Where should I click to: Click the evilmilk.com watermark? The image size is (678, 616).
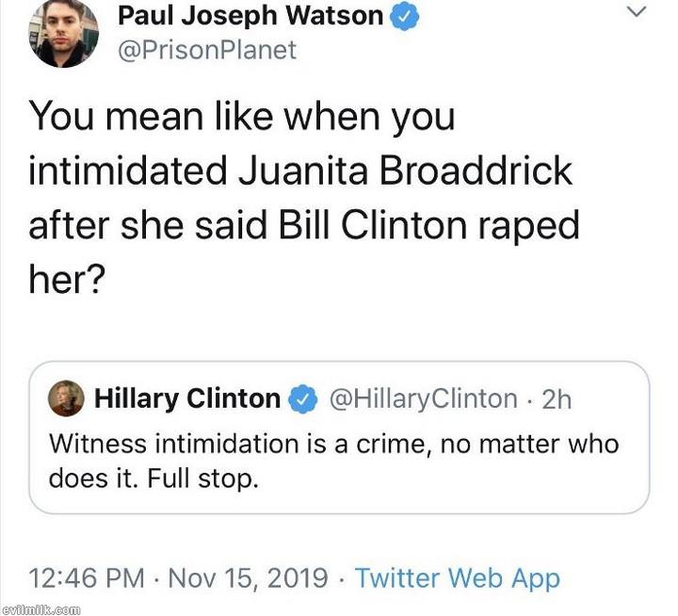(40, 610)
